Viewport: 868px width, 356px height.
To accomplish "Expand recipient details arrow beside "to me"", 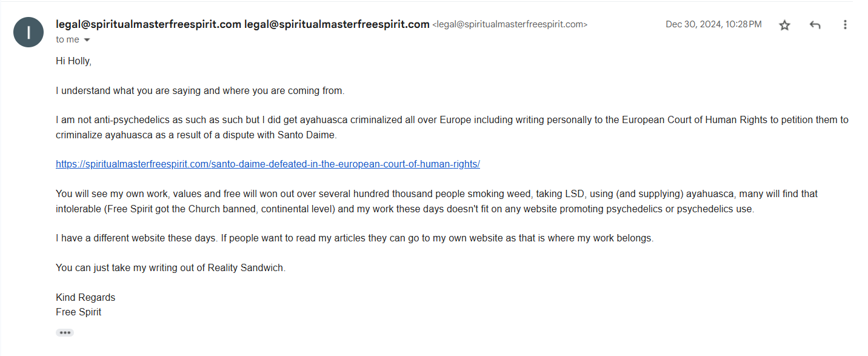I will [87, 40].
